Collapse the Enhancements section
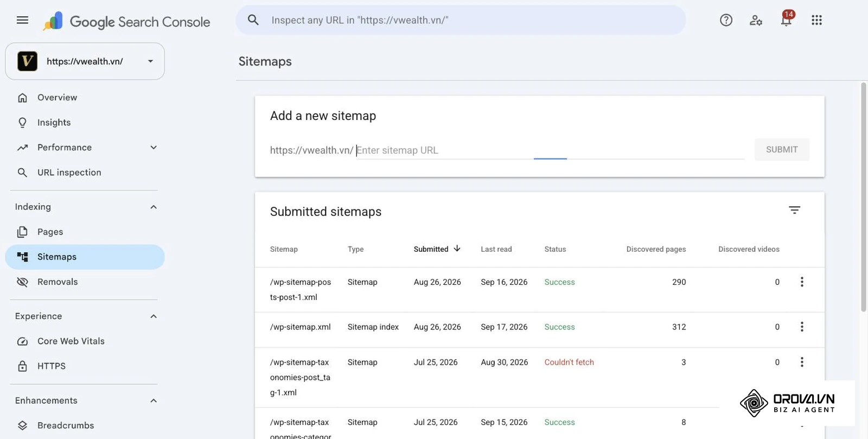 tap(154, 400)
